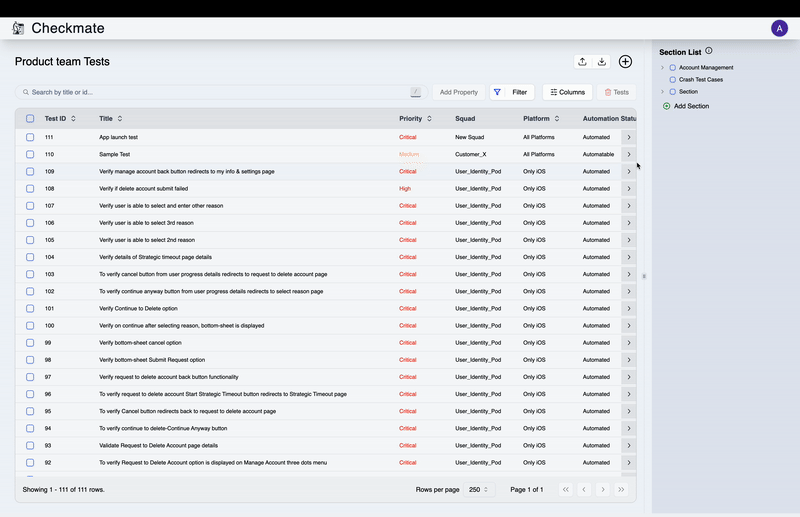Click the upload tests icon
The height and width of the screenshot is (517, 800).
pyautogui.click(x=582, y=62)
